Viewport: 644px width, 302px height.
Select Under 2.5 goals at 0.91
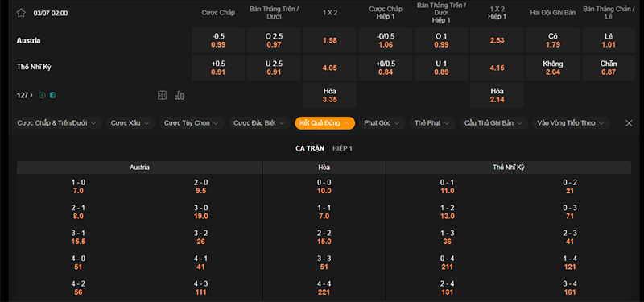click(274, 68)
